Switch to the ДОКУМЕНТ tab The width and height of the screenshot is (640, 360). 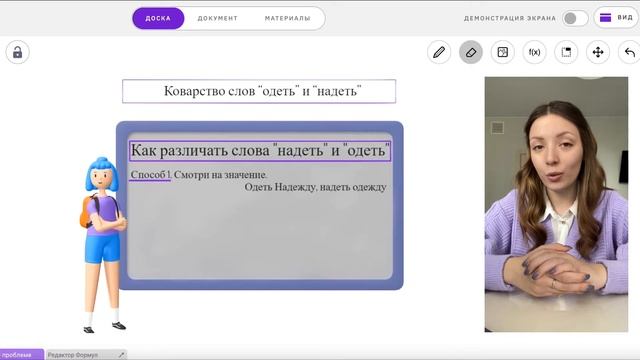coord(218,18)
